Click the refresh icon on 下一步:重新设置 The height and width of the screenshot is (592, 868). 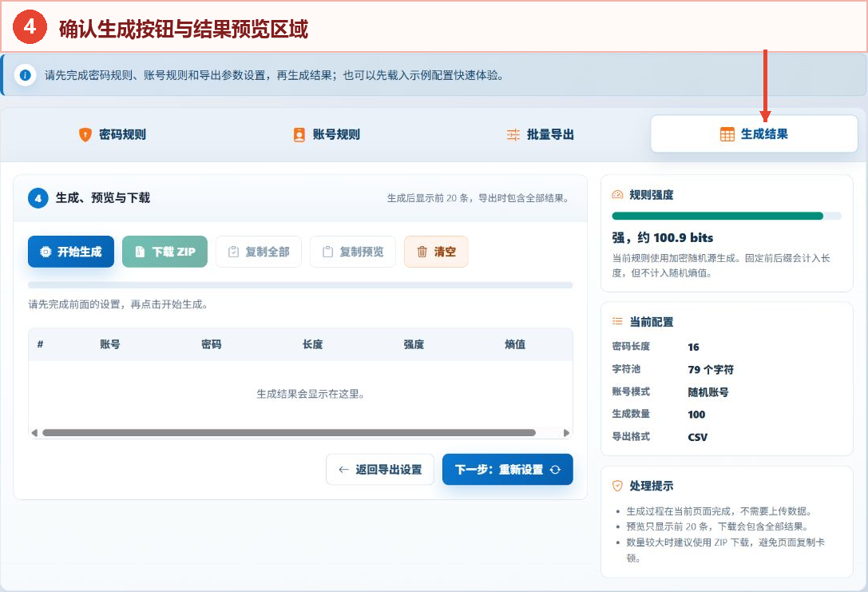(555, 470)
